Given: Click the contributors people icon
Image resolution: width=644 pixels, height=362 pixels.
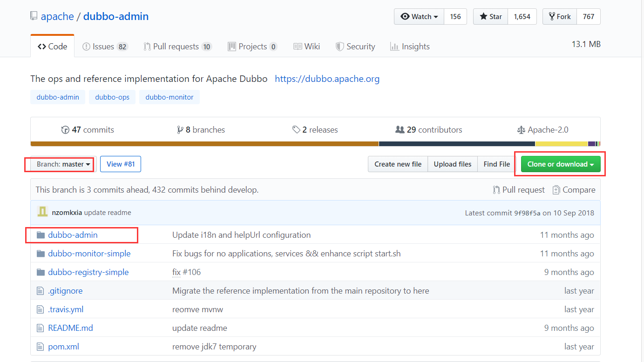Looking at the screenshot, I should (x=400, y=130).
